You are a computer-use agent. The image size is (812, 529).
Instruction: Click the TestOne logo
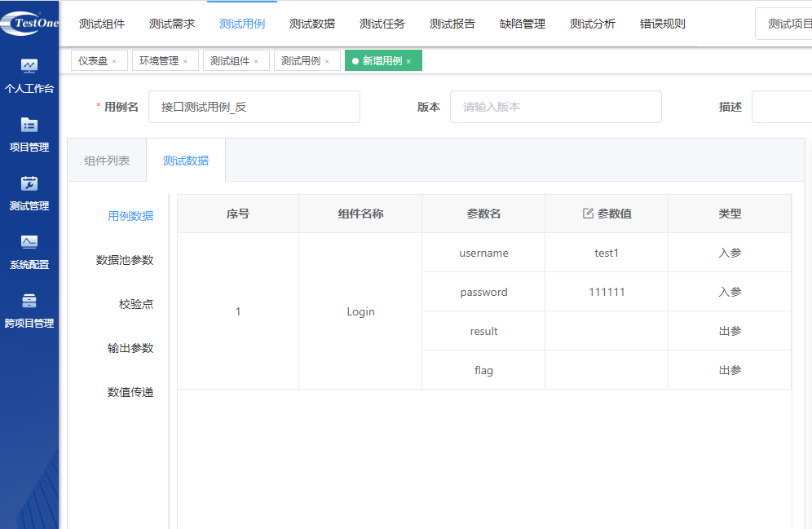tap(29, 23)
